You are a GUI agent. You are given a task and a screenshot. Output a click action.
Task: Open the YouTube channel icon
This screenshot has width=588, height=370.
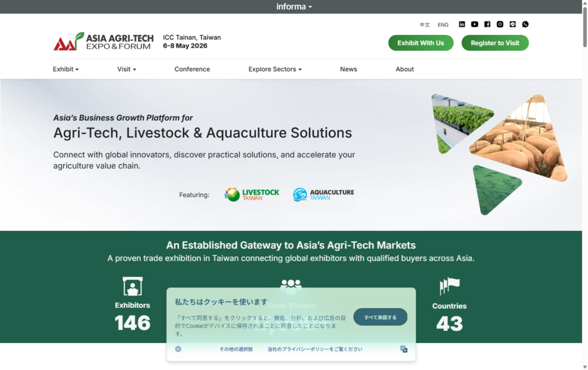pyautogui.click(x=474, y=24)
